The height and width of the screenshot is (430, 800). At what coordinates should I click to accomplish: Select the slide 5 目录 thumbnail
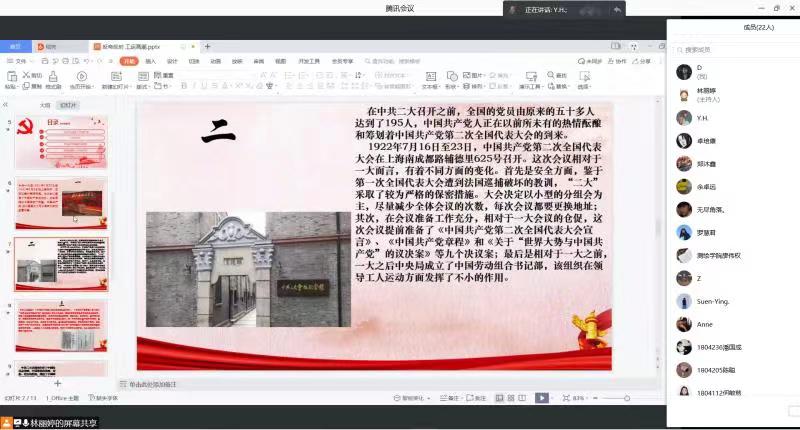[61, 138]
